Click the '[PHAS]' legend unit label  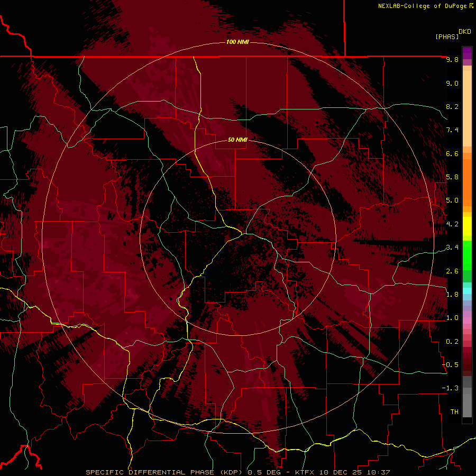point(447,37)
